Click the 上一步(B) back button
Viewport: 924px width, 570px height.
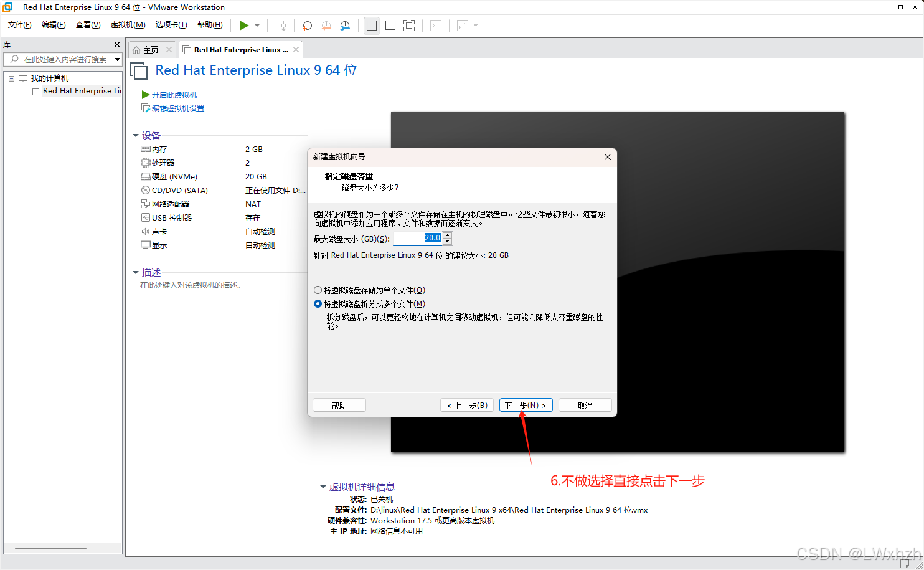tap(467, 406)
